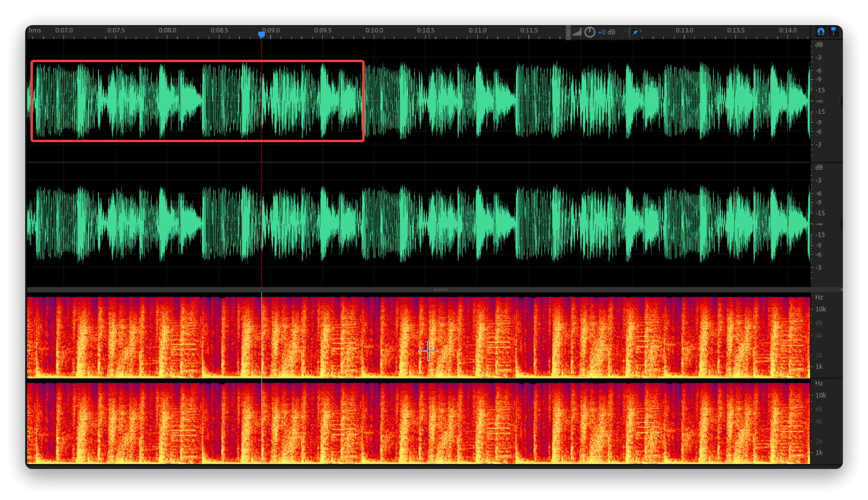868x500 pixels.
Task: Click the blue playhead marker on time ruler
Action: point(261,35)
